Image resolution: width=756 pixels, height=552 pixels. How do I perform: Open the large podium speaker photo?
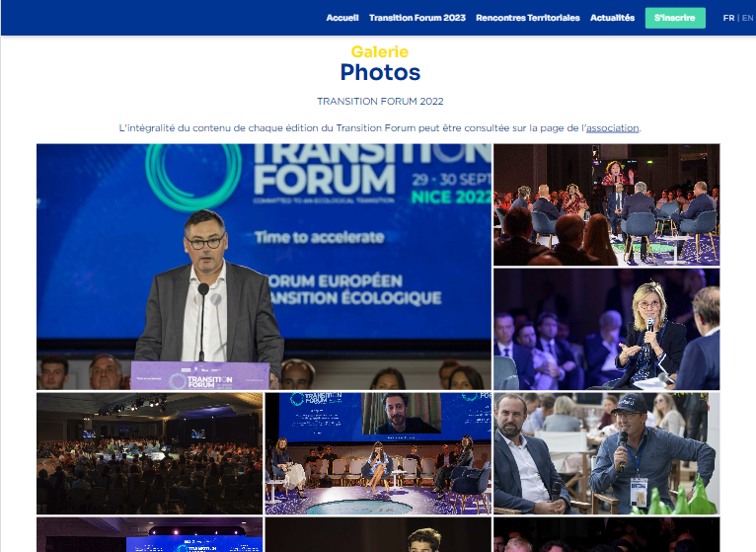[x=264, y=267]
